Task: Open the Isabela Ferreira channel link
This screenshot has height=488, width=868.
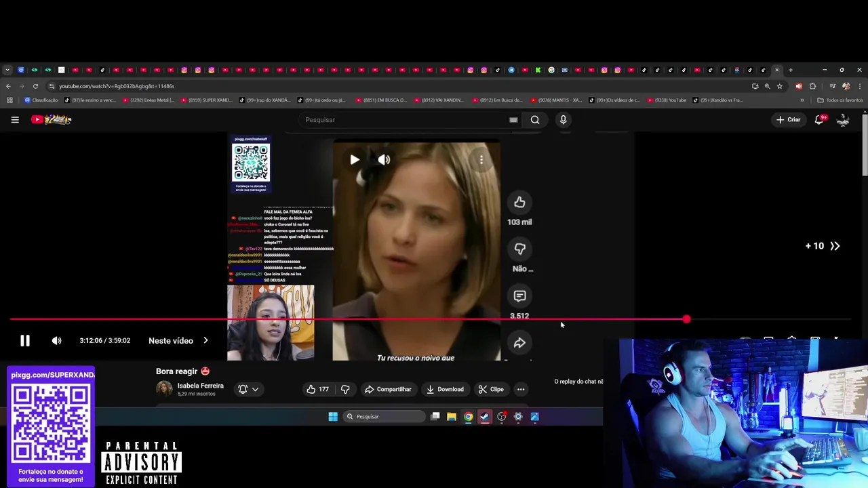Action: (200, 386)
